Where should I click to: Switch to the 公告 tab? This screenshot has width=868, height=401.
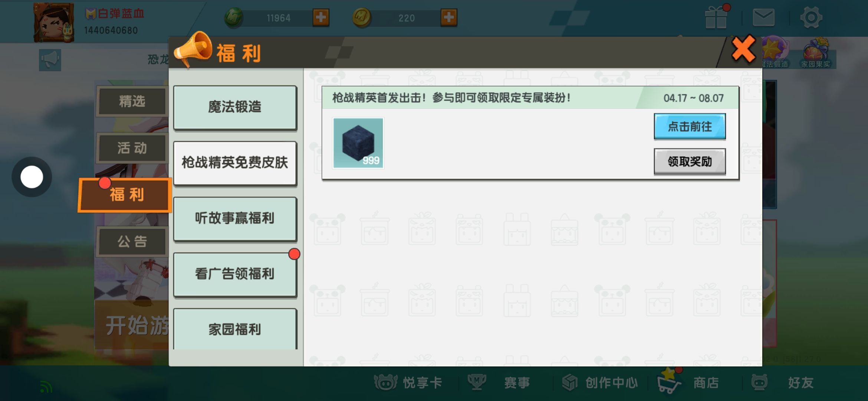coord(132,241)
